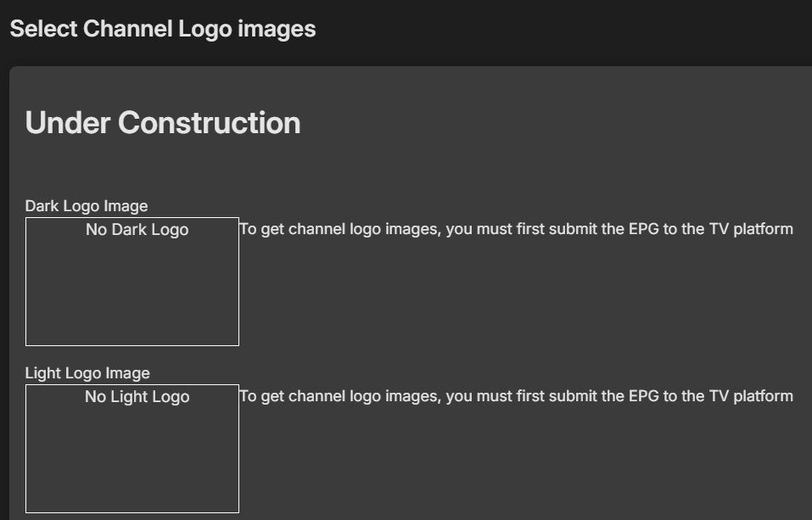This screenshot has height=520, width=812.
Task: Click the word Construction in the heading
Action: click(209, 123)
